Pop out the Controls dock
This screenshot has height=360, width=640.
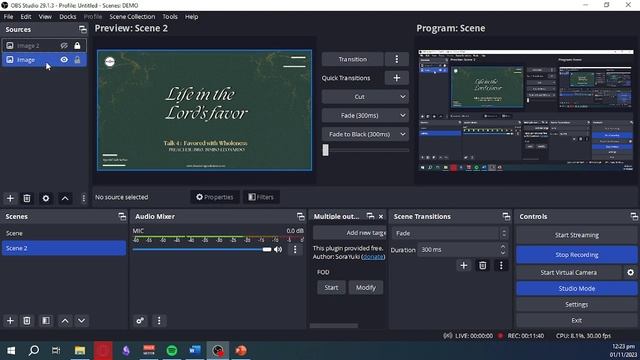(x=634, y=216)
